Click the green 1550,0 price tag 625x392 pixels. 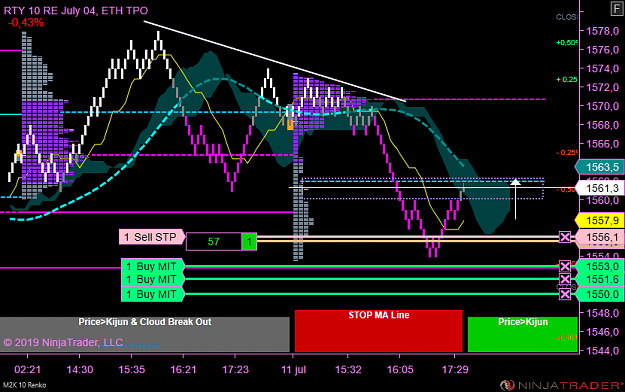(599, 294)
